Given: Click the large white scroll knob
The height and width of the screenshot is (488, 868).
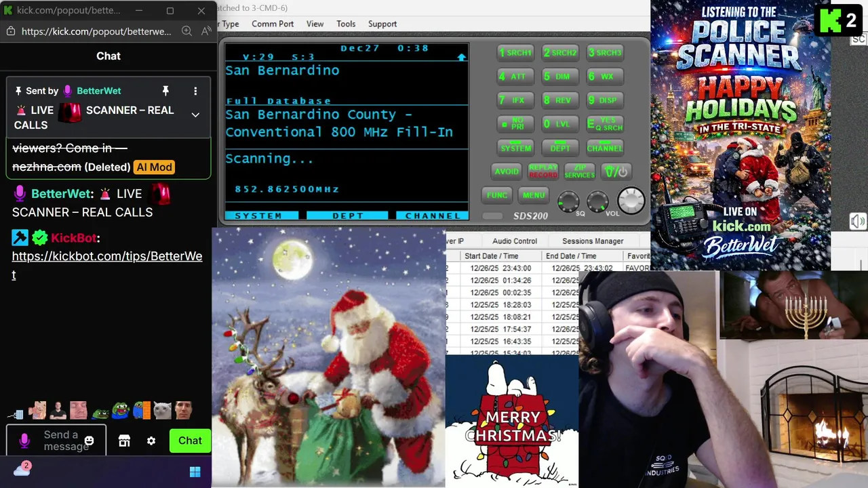Looking at the screenshot, I should tap(631, 200).
